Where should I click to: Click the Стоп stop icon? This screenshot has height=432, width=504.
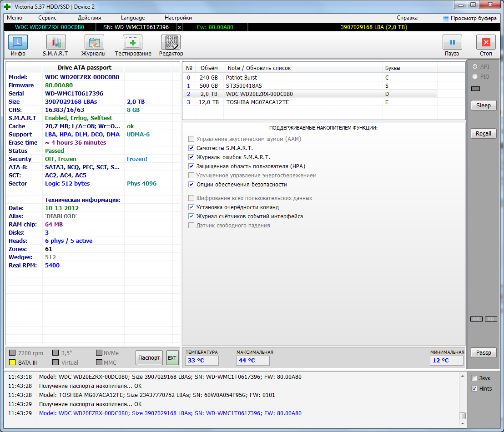pos(486,42)
